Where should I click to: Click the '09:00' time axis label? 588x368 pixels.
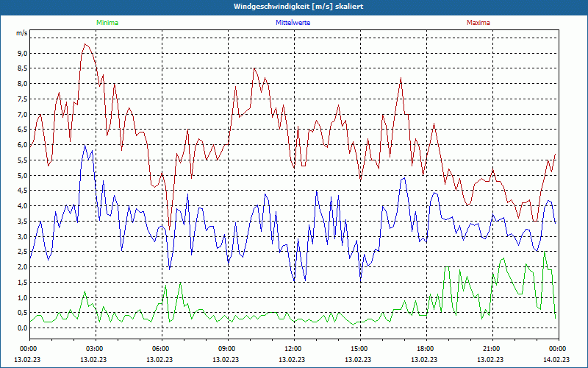click(228, 349)
